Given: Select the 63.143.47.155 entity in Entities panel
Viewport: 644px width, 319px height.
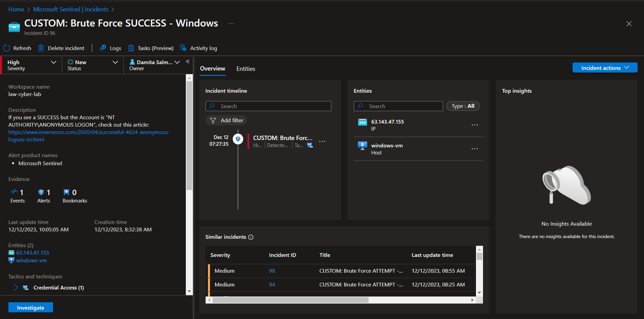Looking at the screenshot, I should [387, 122].
